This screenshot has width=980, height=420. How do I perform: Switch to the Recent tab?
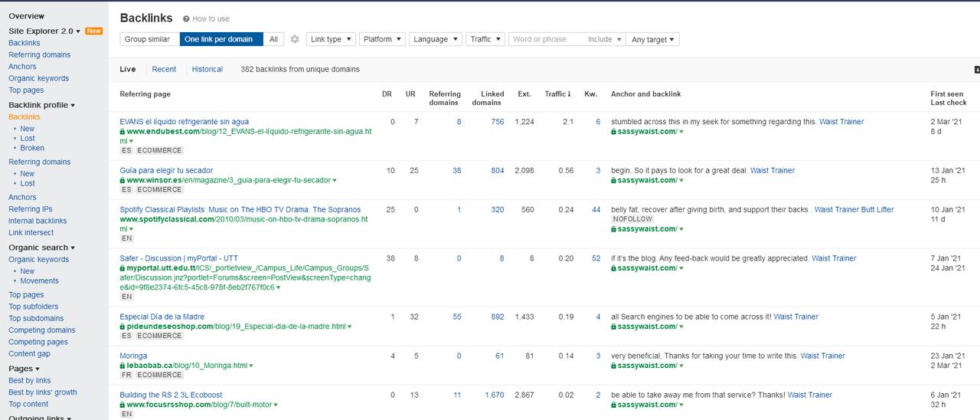tap(164, 69)
